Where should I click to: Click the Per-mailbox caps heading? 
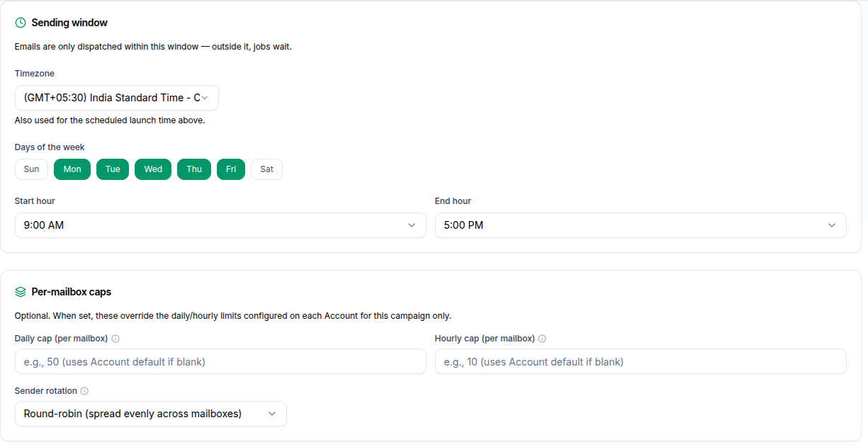72,292
